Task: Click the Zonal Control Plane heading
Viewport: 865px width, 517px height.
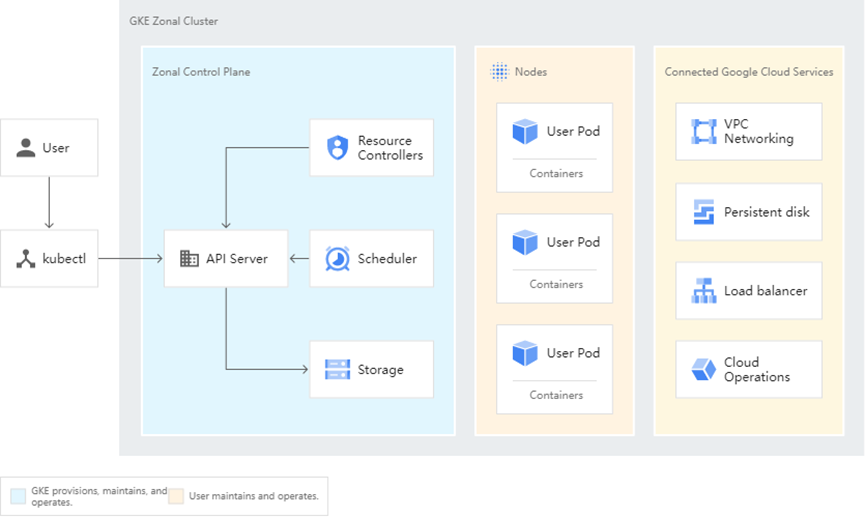Action: point(201,72)
